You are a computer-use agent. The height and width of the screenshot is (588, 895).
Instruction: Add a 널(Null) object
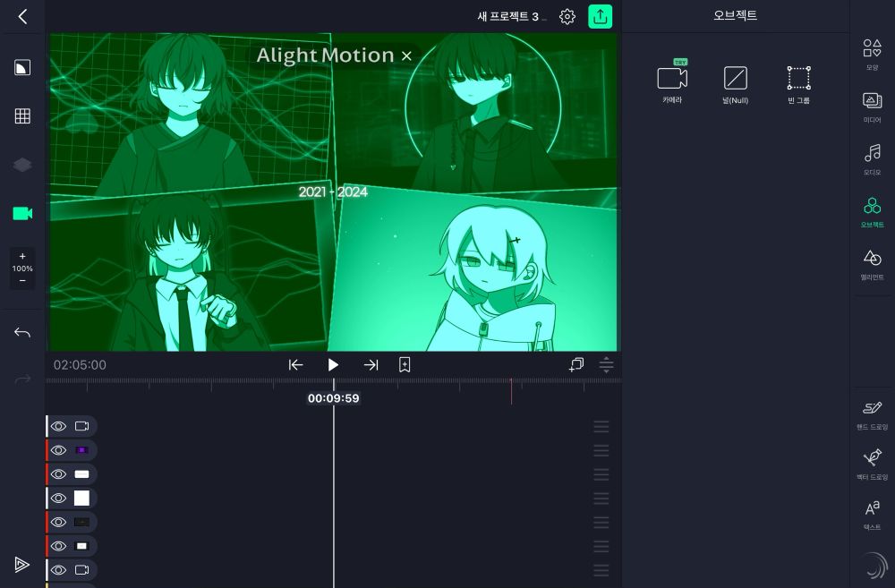(x=735, y=84)
